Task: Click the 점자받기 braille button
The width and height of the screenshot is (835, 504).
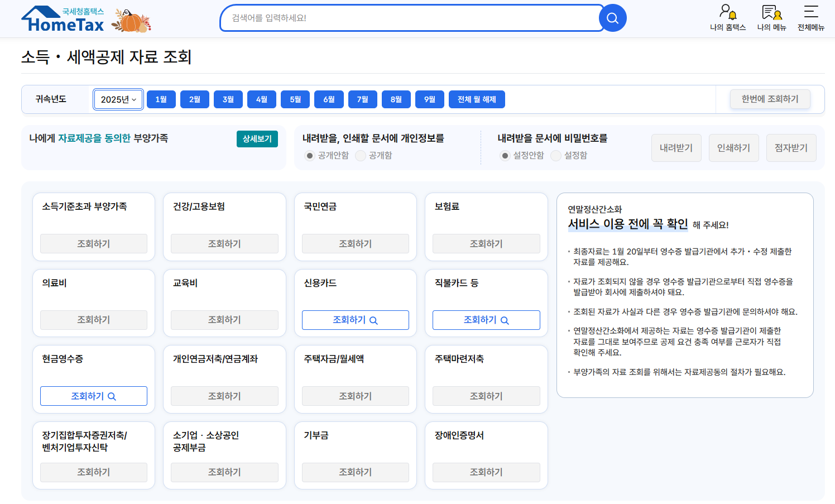Action: coord(791,147)
